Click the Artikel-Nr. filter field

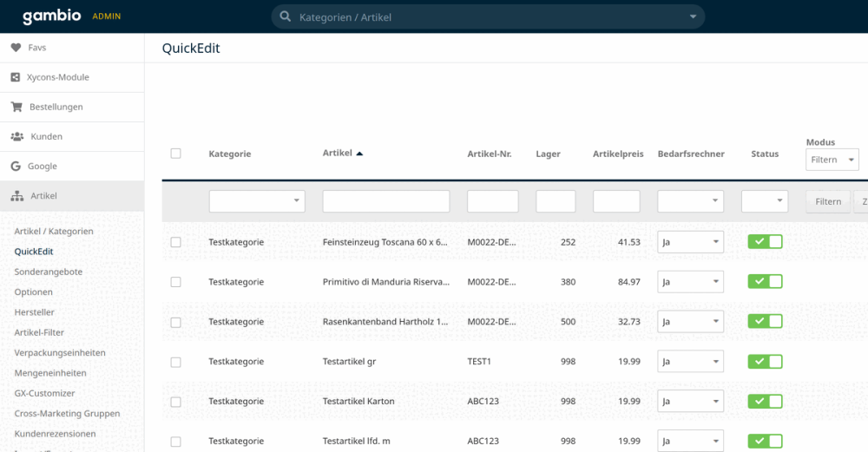tap(493, 200)
